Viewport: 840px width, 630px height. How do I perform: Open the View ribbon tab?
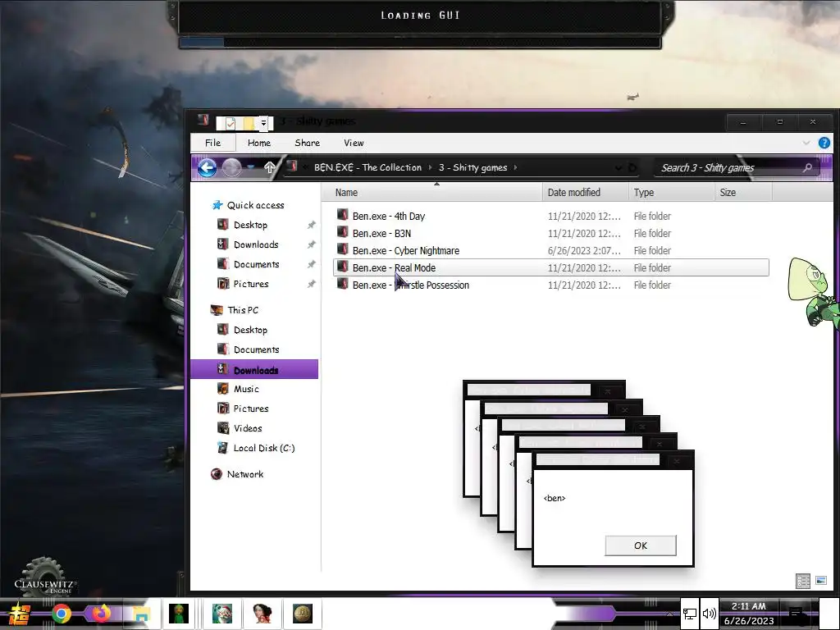[354, 143]
